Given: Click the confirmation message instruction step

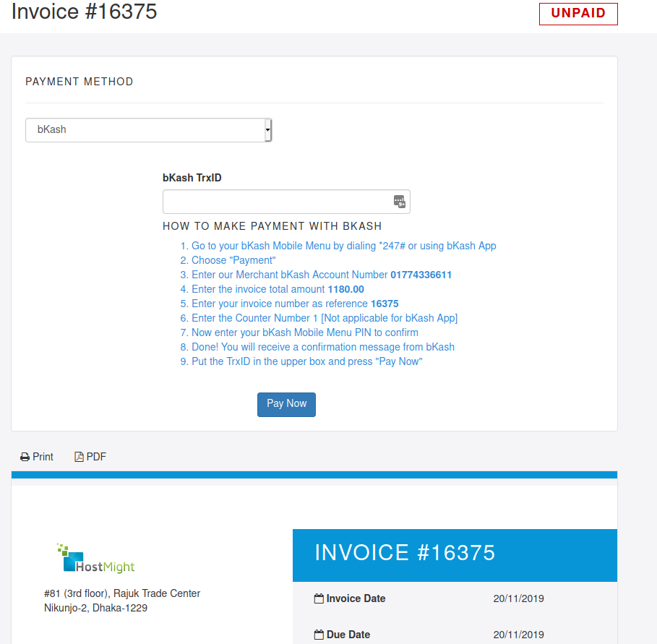Looking at the screenshot, I should [x=323, y=347].
